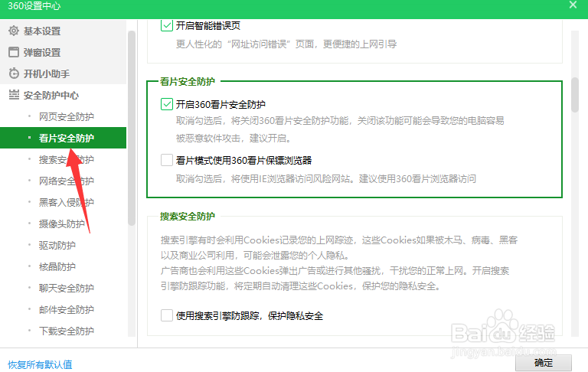Click the clock icon beside 开机小助手
The width and height of the screenshot is (588, 372).
tap(14, 73)
